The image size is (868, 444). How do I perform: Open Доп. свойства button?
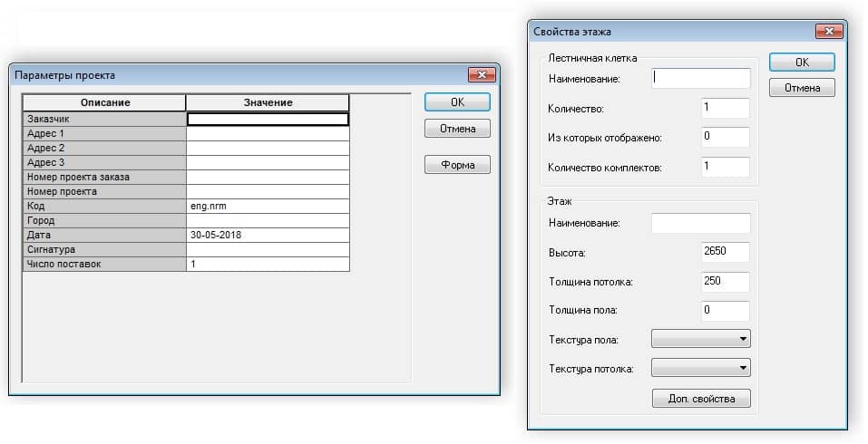pyautogui.click(x=701, y=398)
